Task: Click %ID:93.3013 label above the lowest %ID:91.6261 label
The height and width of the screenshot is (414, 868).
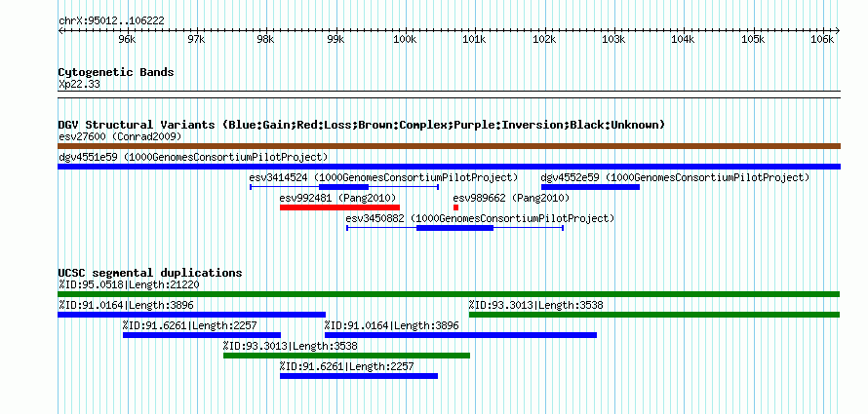Action: (x=290, y=346)
